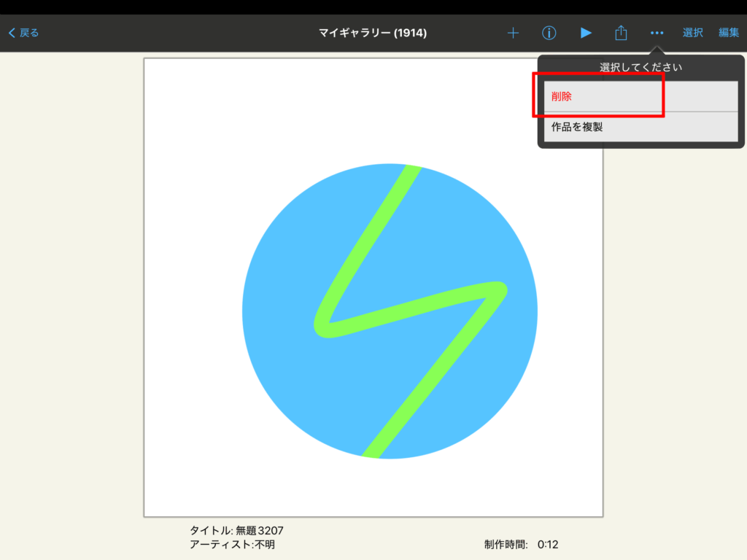747x560 pixels.
Task: Tap the 選択 button
Action: coord(692,33)
